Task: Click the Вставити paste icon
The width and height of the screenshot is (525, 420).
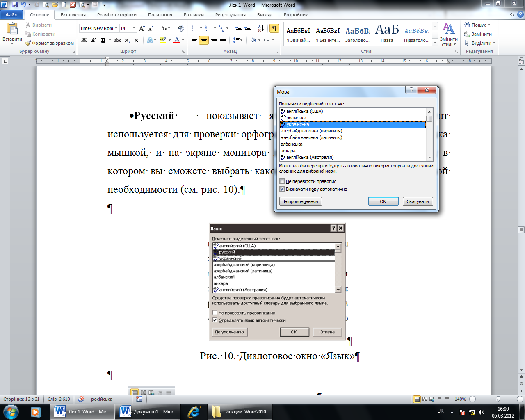Action: coord(12,29)
